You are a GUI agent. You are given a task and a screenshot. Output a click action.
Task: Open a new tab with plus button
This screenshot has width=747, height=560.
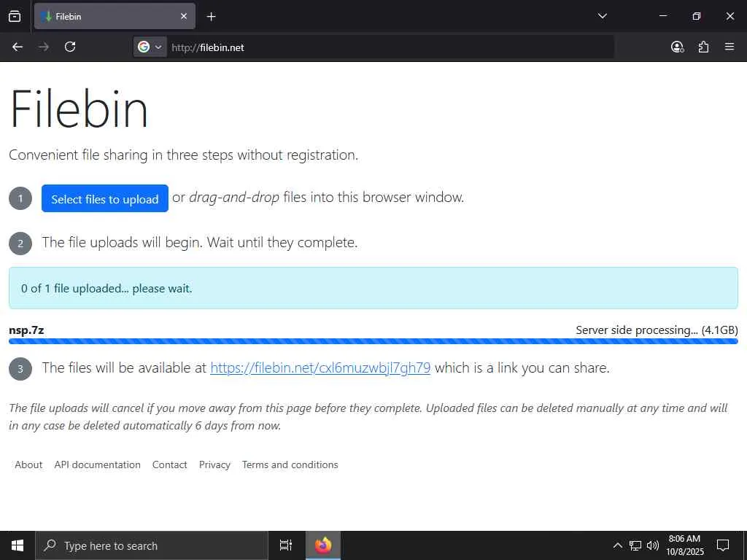(x=211, y=17)
